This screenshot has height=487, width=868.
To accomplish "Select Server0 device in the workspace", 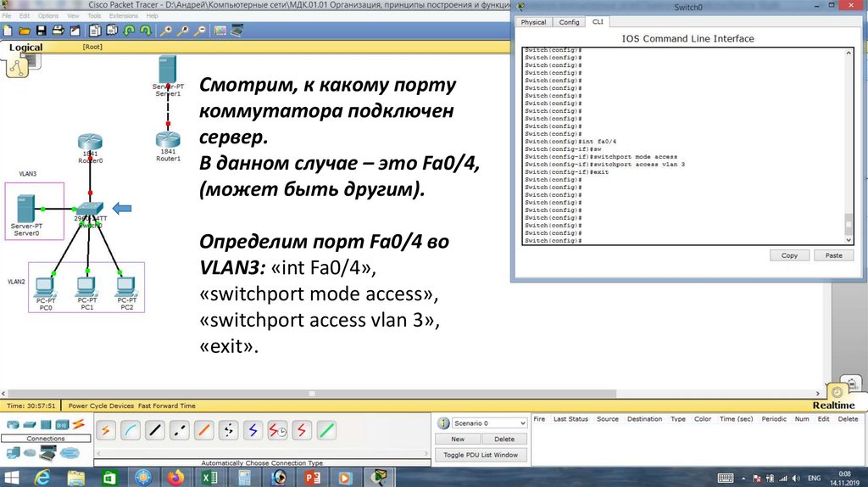I will (x=25, y=209).
